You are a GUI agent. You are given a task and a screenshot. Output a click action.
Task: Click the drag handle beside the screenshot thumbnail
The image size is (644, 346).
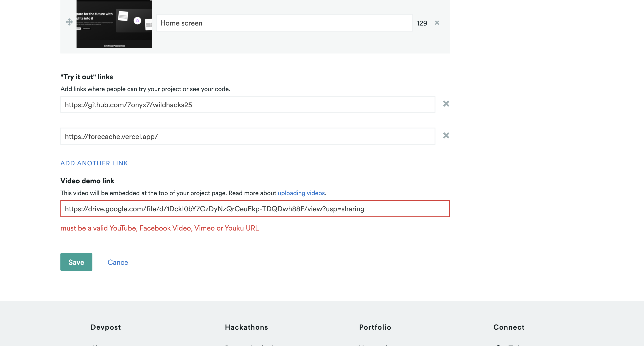(69, 22)
